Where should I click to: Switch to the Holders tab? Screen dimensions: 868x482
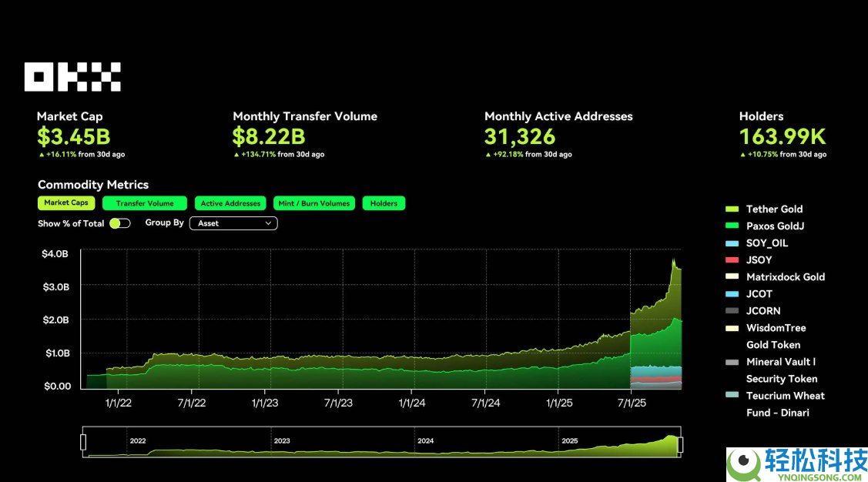coord(384,204)
